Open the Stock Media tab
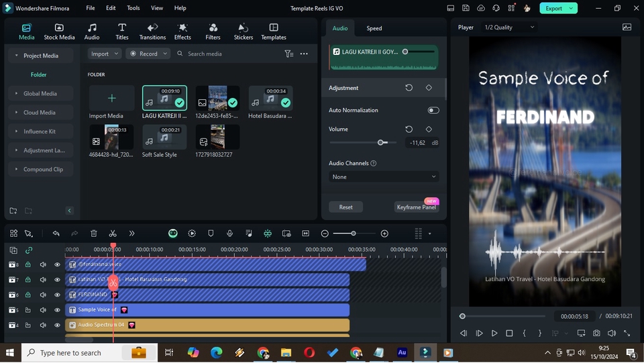 point(59,32)
